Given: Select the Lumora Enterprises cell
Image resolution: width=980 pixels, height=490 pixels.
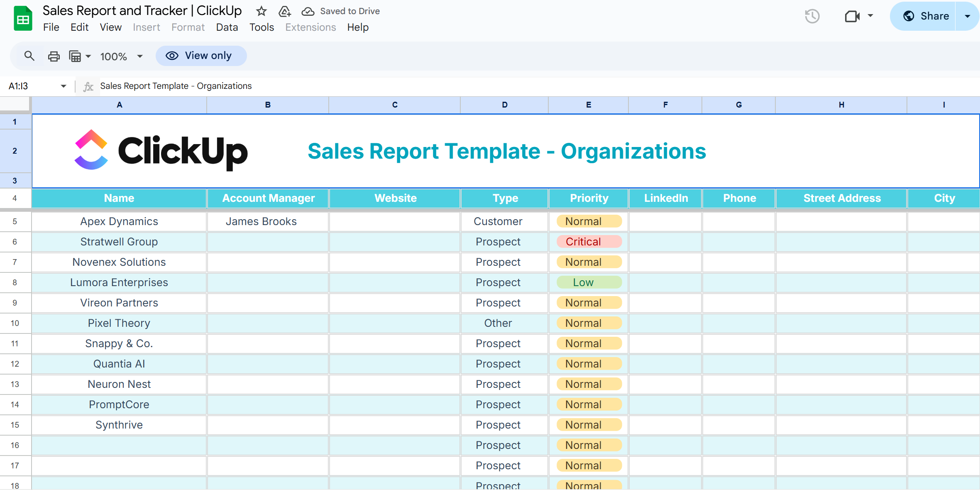Looking at the screenshot, I should point(119,282).
